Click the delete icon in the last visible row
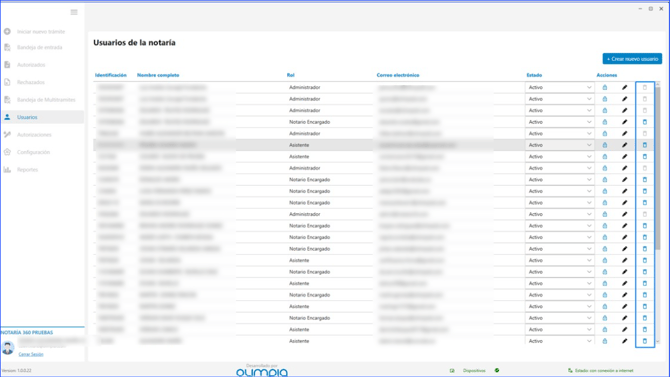Screen dimensions: 670x377 pos(645,341)
